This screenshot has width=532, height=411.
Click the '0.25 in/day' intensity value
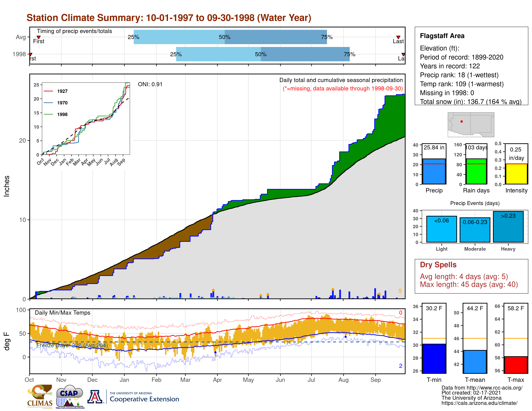coord(516,154)
